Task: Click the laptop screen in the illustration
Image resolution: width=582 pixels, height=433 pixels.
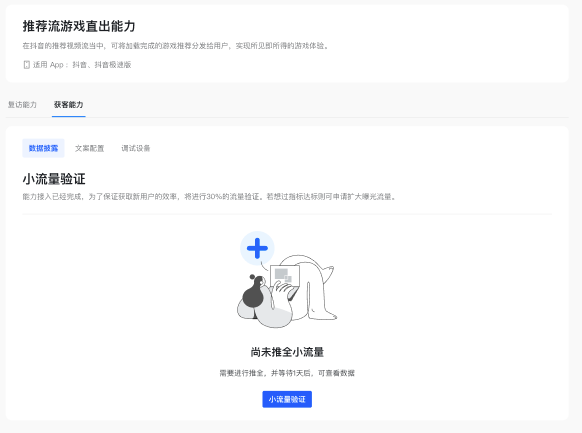Action: click(x=285, y=276)
